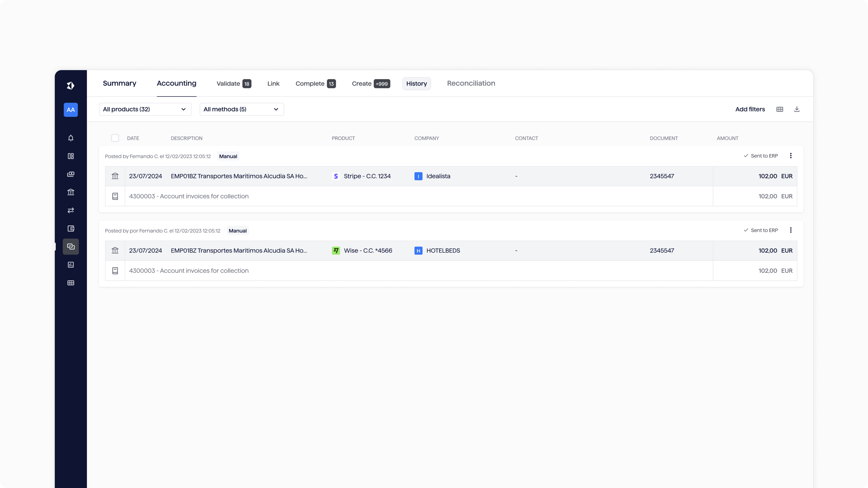The width and height of the screenshot is (868, 488).
Task: Open the dashboard layout icon in sidebar
Action: click(x=71, y=156)
